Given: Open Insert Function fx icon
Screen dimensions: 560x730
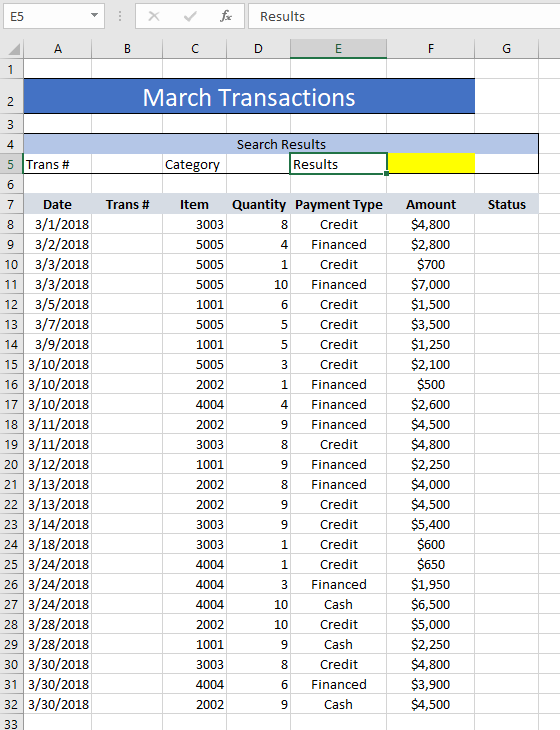Looking at the screenshot, I should pyautogui.click(x=226, y=16).
